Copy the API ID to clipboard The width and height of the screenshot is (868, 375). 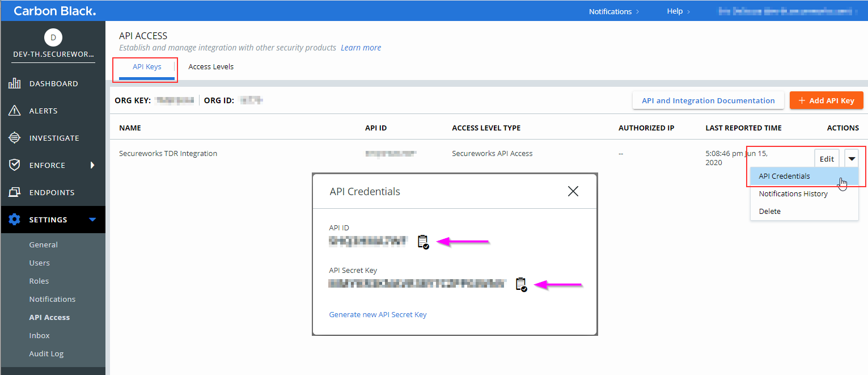(423, 242)
